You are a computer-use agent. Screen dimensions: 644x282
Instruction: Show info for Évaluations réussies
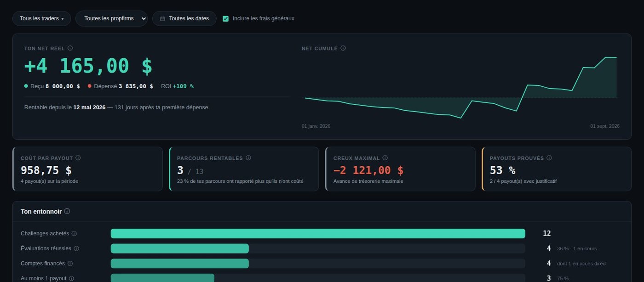76,248
